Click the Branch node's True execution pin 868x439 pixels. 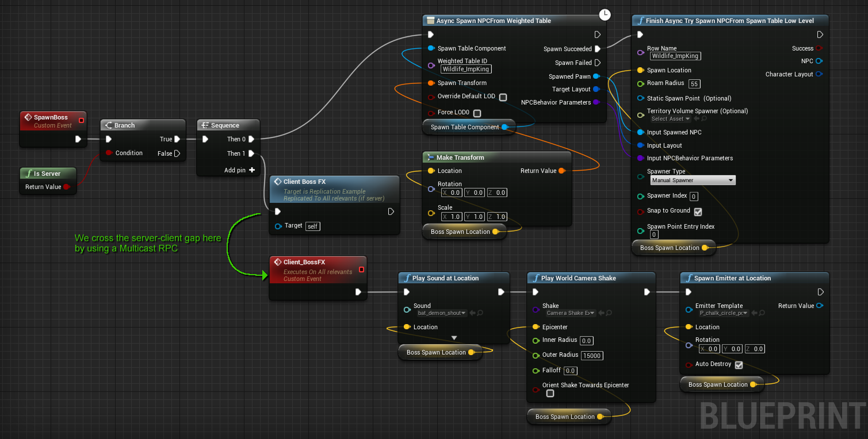point(177,139)
